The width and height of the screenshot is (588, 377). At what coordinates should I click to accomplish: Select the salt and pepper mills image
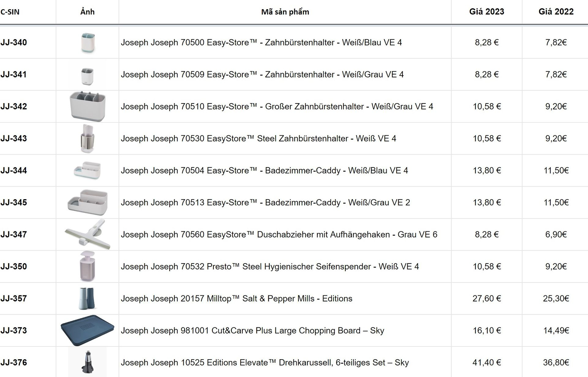click(87, 298)
